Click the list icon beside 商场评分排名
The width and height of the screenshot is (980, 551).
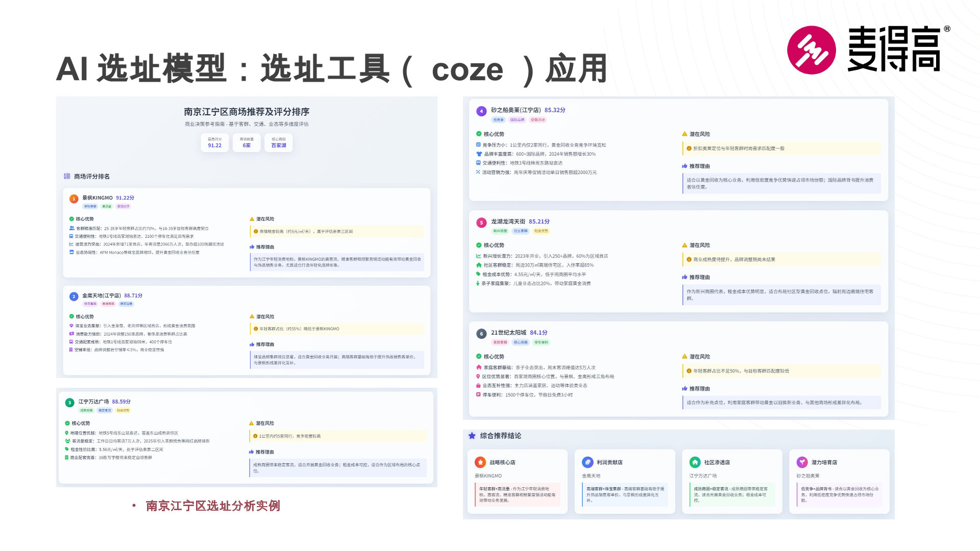66,177
